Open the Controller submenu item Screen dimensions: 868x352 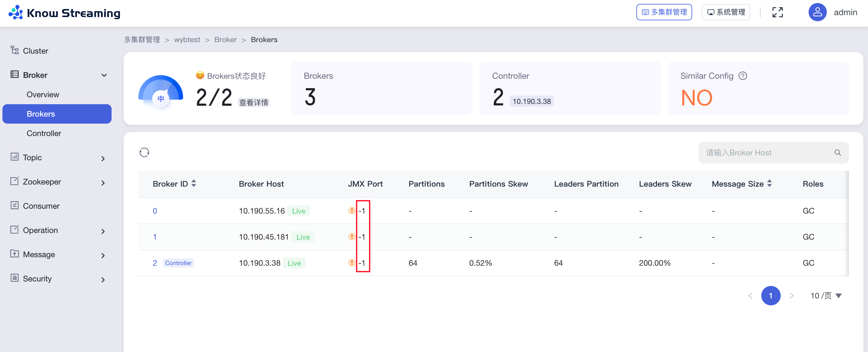pyautogui.click(x=44, y=133)
